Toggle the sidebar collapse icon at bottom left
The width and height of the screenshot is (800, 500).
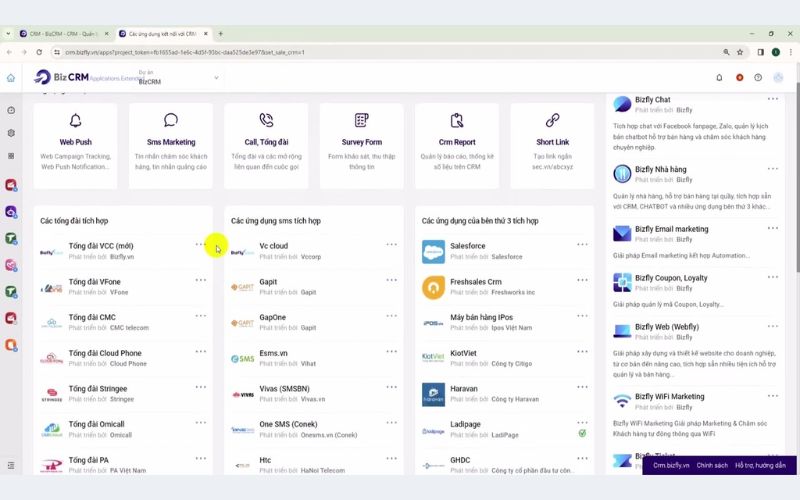point(11,465)
